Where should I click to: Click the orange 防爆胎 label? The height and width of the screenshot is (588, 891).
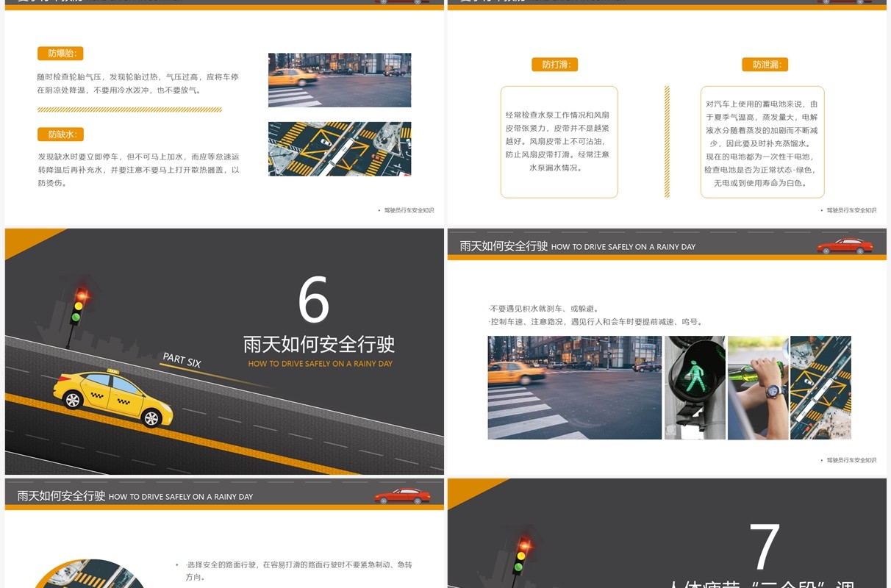coord(60,54)
